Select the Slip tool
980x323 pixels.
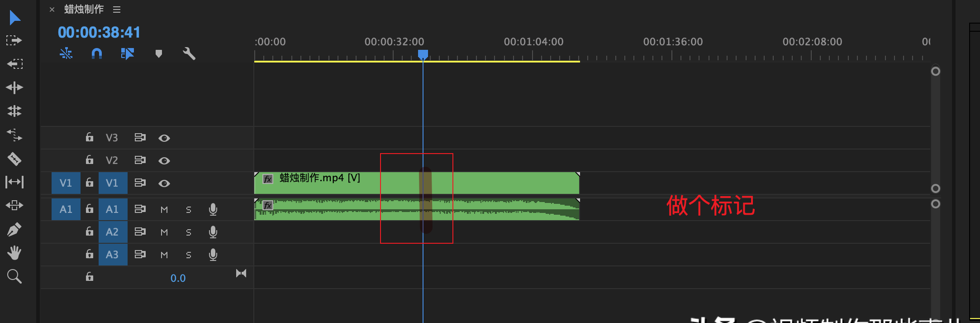(x=14, y=182)
